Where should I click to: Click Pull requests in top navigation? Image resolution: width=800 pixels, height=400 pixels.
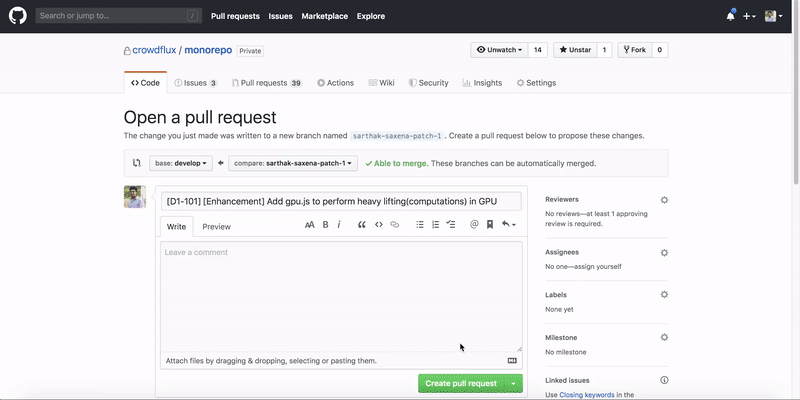pyautogui.click(x=235, y=16)
